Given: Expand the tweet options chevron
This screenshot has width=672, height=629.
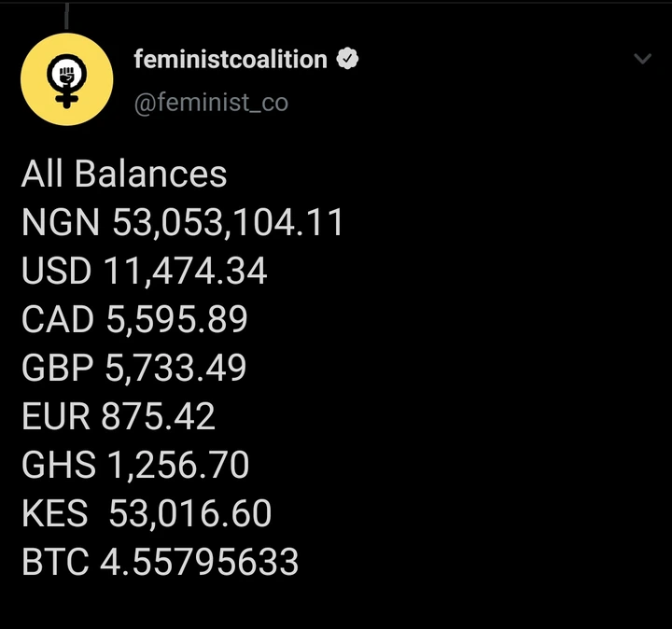Looking at the screenshot, I should (x=642, y=60).
